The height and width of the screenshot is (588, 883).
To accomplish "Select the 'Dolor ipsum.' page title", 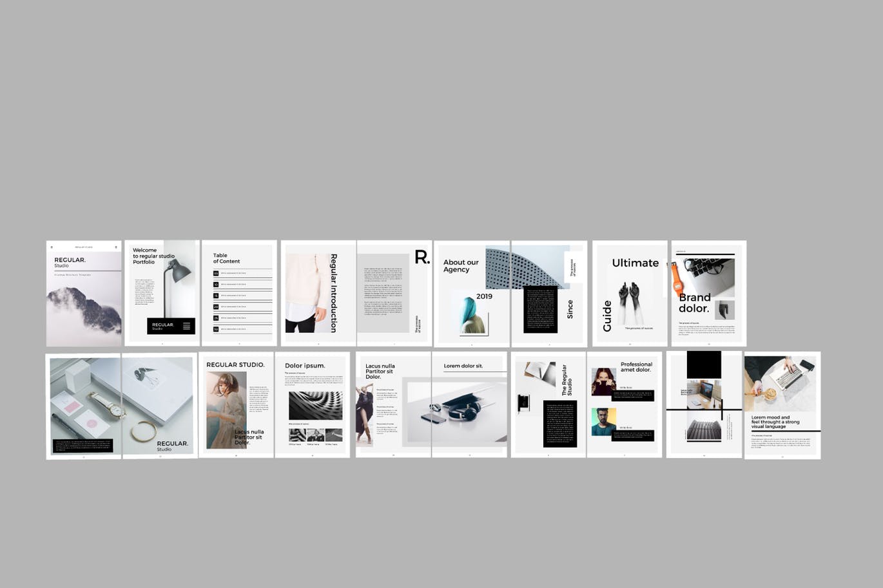I will pos(305,366).
